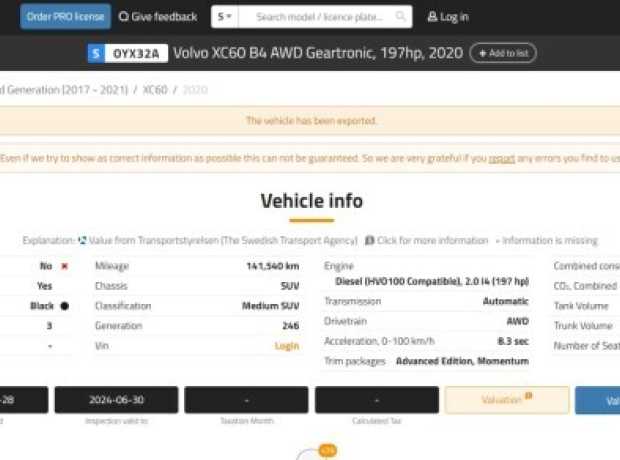Viewport: 620px width, 460px height.
Task: Open the Valuation button
Action: (506, 400)
